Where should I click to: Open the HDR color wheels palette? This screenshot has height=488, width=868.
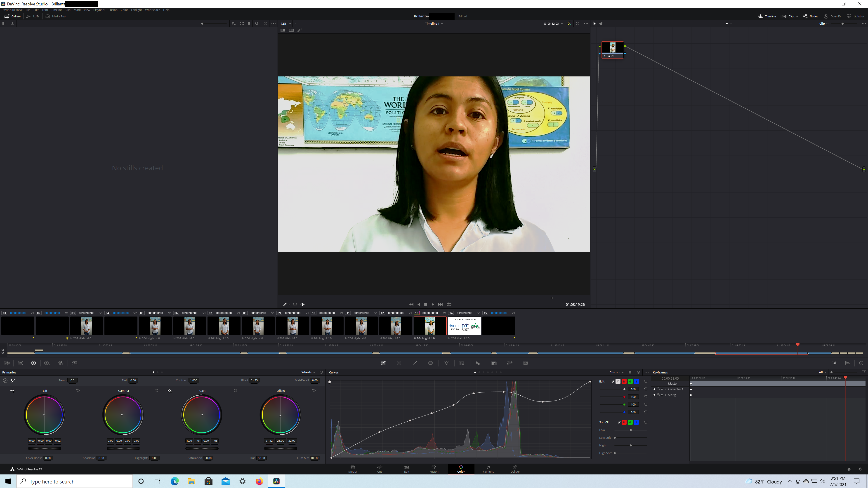pos(47,363)
